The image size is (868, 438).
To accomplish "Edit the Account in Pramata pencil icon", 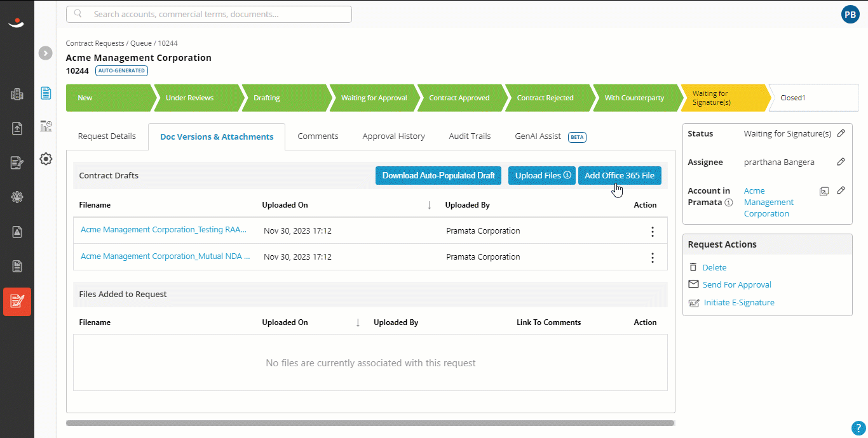I will coord(841,190).
